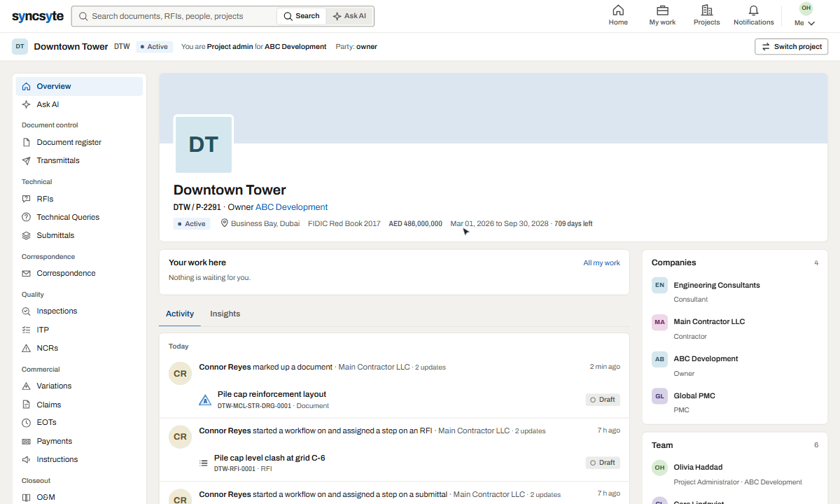The image size is (840, 504).
Task: Click the Correspondence envelope icon
Action: [27, 273]
